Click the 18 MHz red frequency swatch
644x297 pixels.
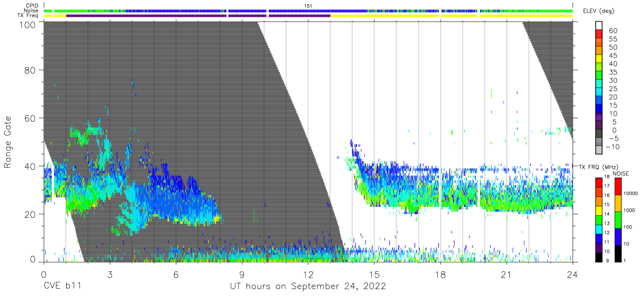point(599,183)
